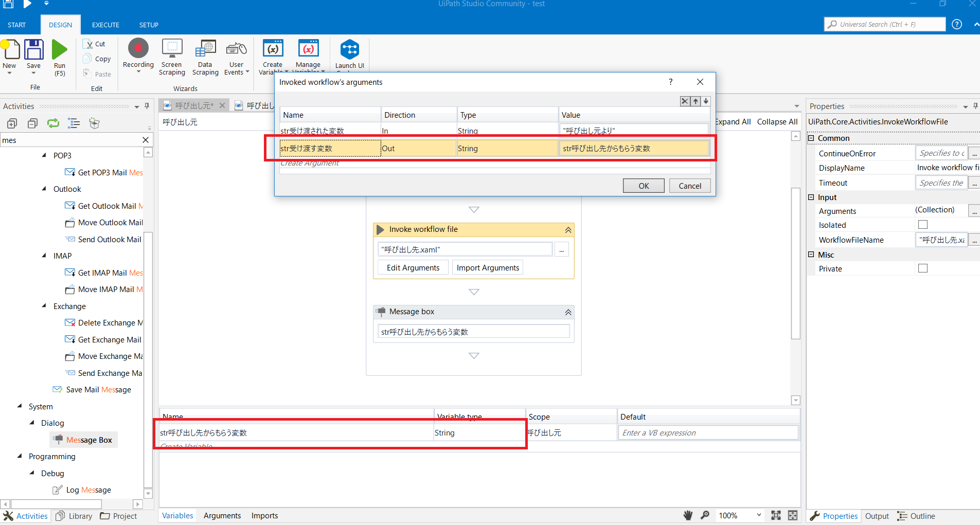The image size is (980, 525).
Task: Switch to the EXECUTE ribbon tab
Action: (x=105, y=24)
